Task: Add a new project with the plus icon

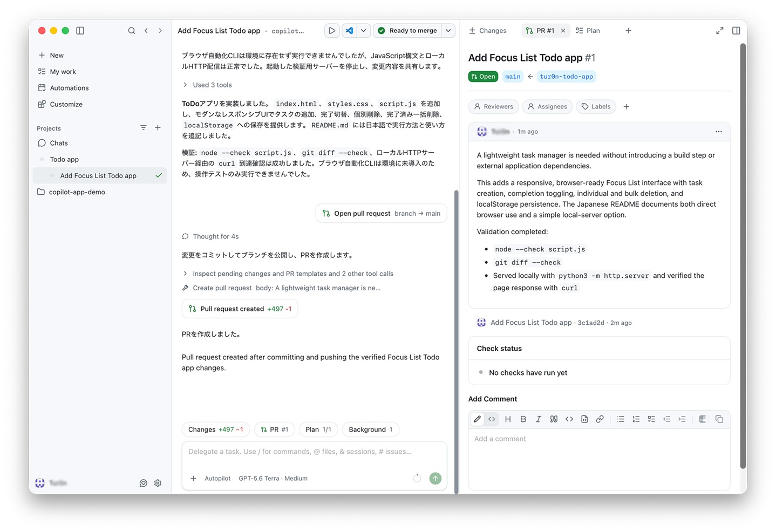Action: click(x=158, y=128)
